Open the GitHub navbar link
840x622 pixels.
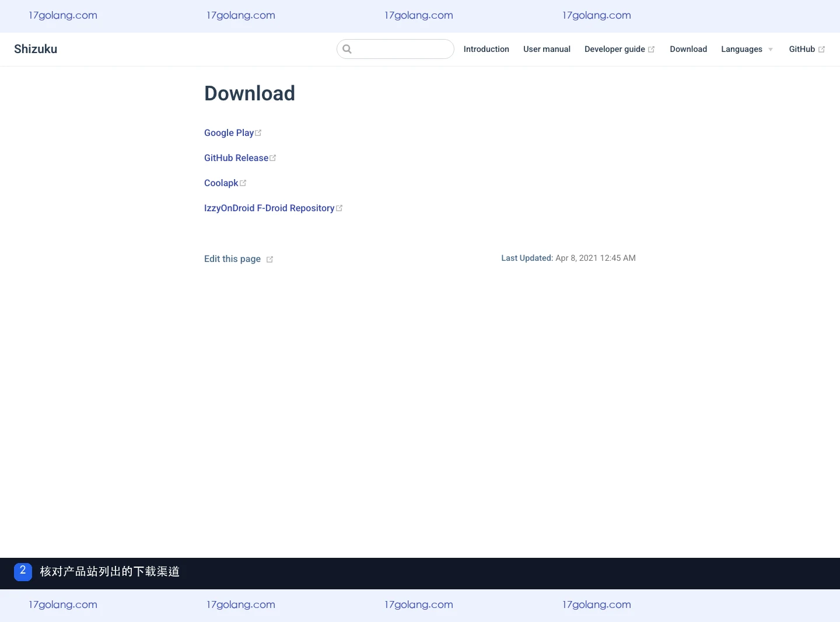click(x=807, y=49)
